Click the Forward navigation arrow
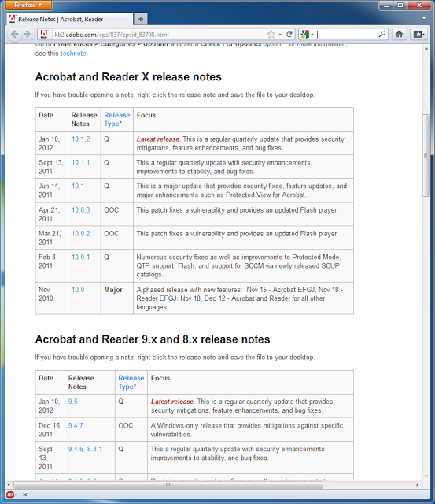This screenshot has height=504, width=435. coord(28,34)
